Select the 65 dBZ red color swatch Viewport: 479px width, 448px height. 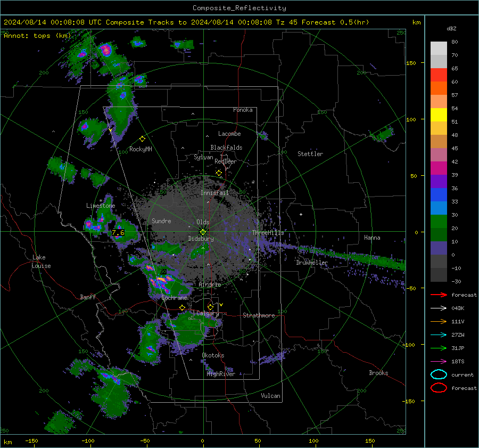pos(439,75)
